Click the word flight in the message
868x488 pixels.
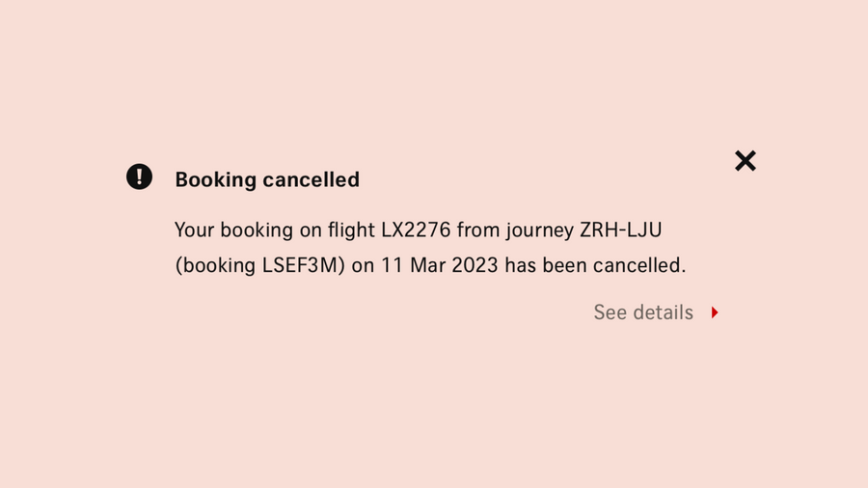click(352, 230)
